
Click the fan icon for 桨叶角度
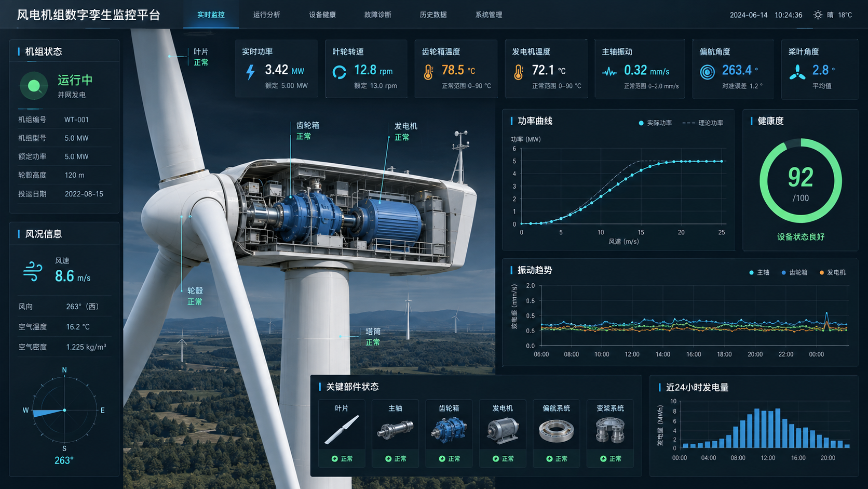(x=797, y=72)
